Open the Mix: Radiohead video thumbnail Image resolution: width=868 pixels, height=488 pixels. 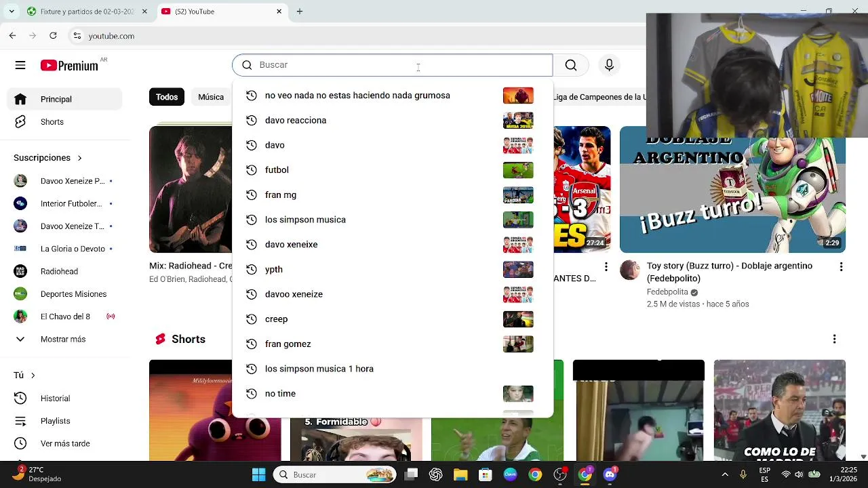191,189
